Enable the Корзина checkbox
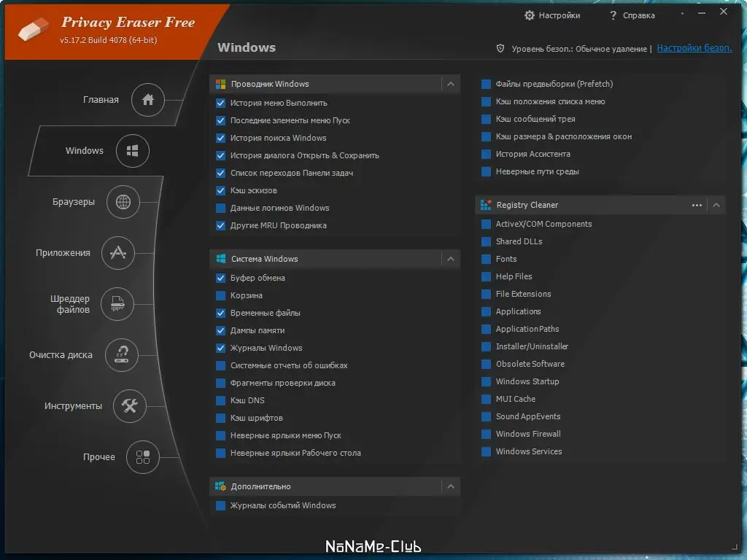This screenshot has height=560, width=747. [220, 296]
